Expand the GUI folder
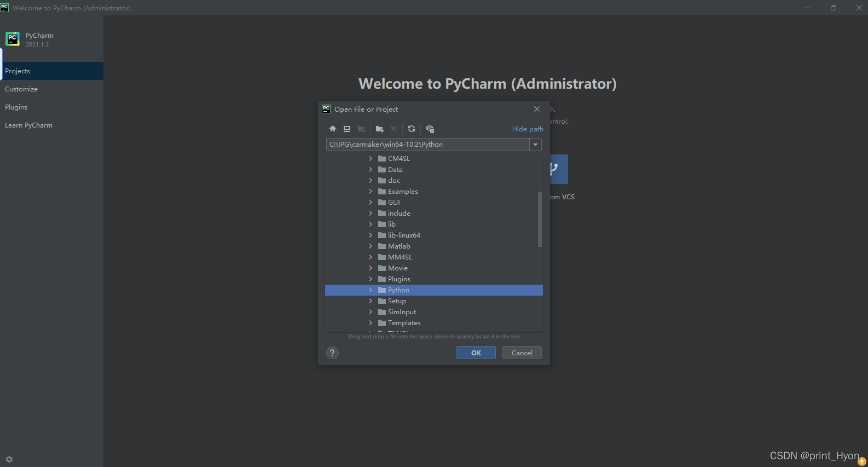The image size is (868, 467). 371,203
